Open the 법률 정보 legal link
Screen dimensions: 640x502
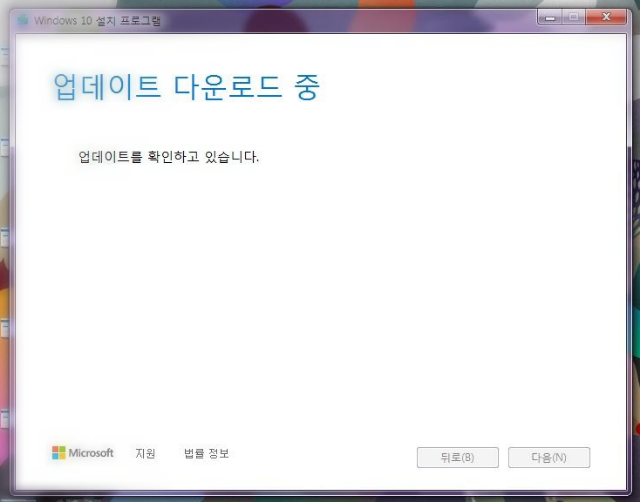point(206,453)
